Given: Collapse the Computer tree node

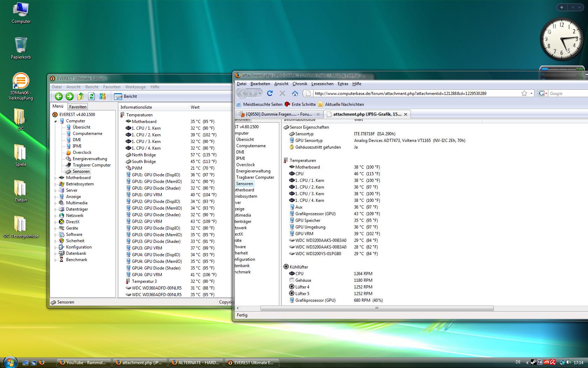Looking at the screenshot, I should [x=55, y=121].
